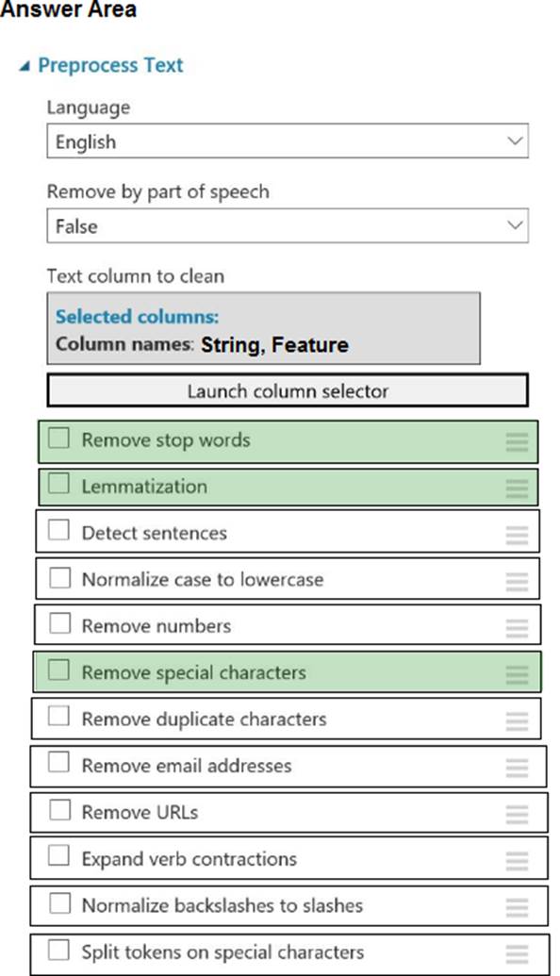This screenshot has width=560, height=976.
Task: Click the grip handle beside Lemmatization
Action: pyautogui.click(x=517, y=488)
